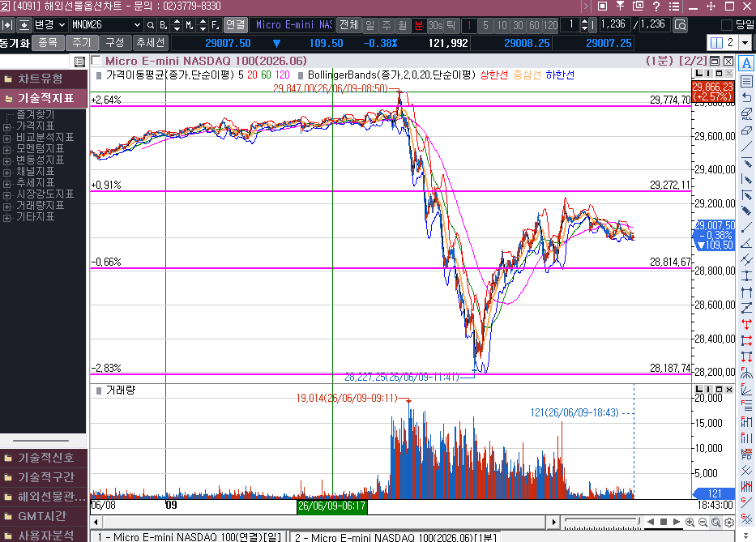Toggle the 당일 checkbox
The width and height of the screenshot is (756, 542).
click(x=727, y=25)
